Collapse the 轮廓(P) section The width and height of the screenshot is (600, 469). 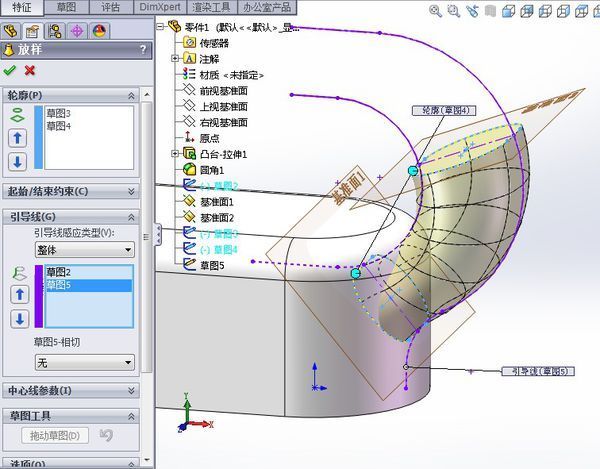pos(131,95)
